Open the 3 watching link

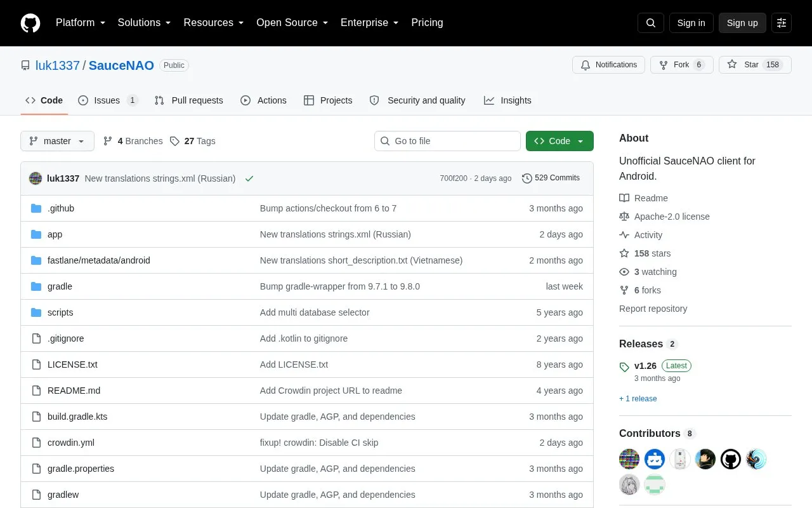(x=648, y=272)
